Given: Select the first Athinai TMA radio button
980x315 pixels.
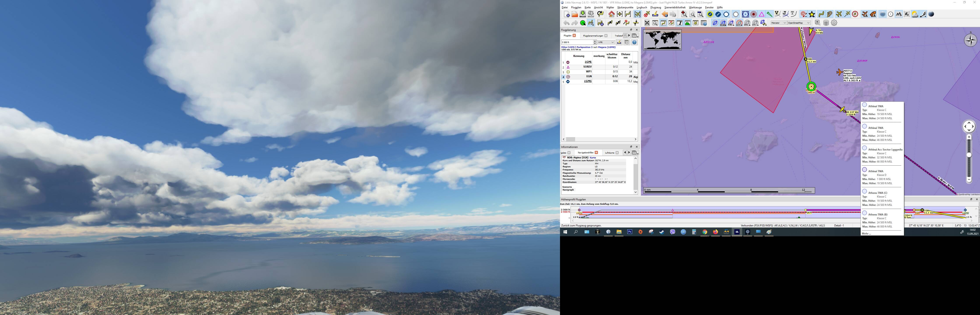Looking at the screenshot, I should coord(864,105).
